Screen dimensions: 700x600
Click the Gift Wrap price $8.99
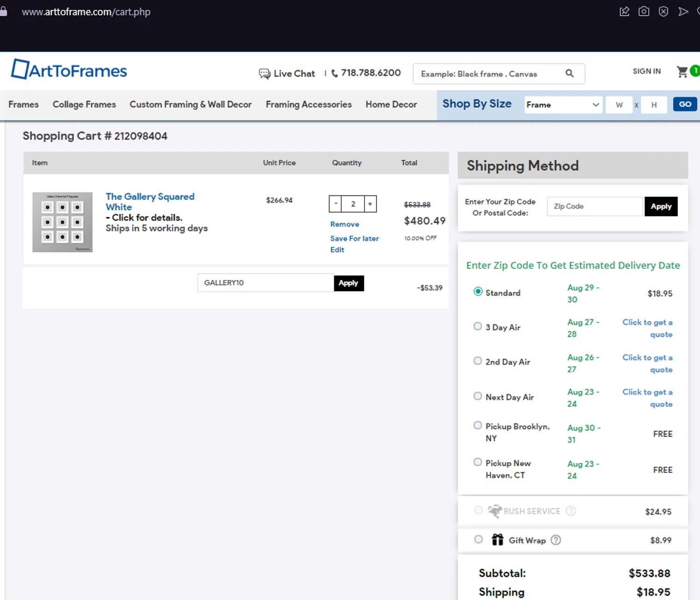tap(661, 540)
